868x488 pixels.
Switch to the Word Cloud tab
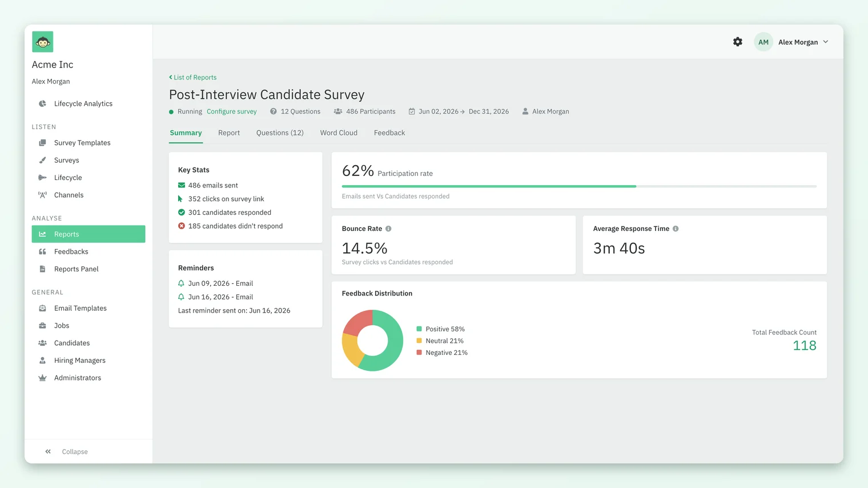click(339, 133)
